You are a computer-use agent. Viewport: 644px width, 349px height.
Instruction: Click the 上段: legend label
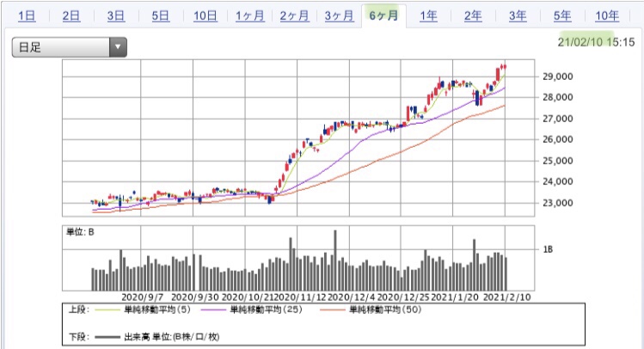pos(79,309)
